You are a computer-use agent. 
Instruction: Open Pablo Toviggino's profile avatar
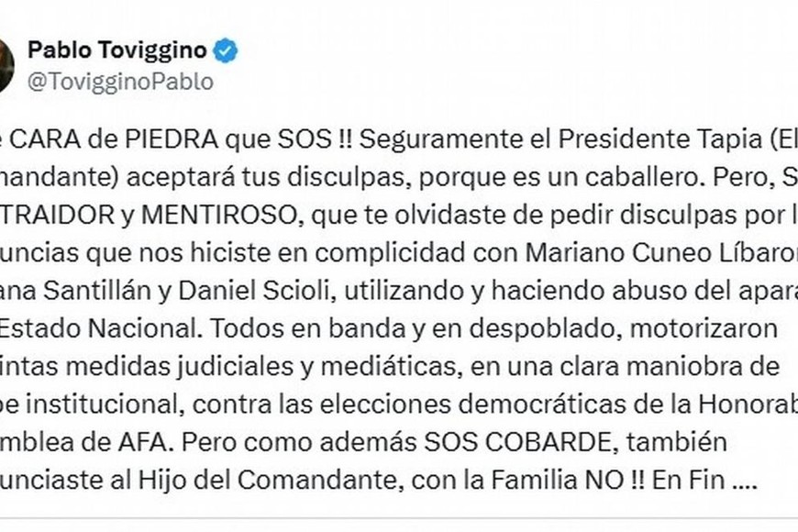[x=5, y=65]
